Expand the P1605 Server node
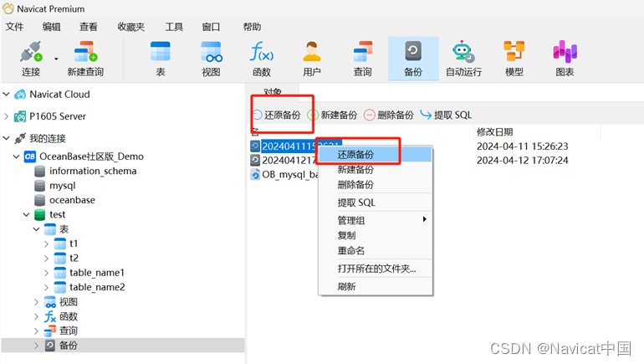Image resolution: width=644 pixels, height=364 pixels. pos(6,116)
